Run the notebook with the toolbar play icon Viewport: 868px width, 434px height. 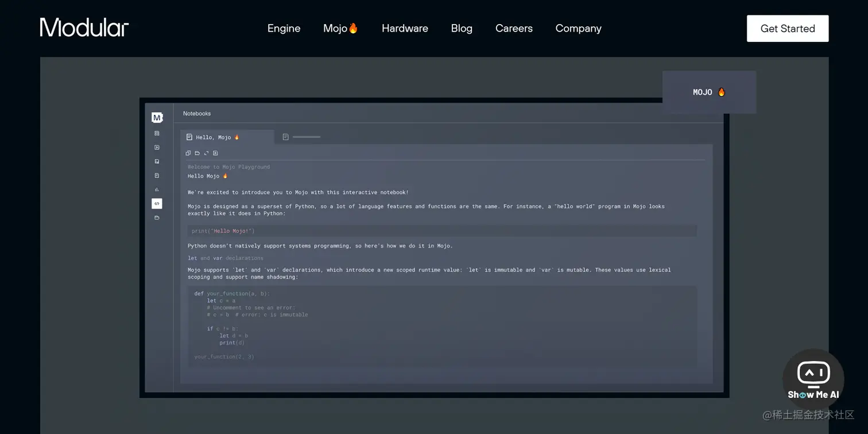click(215, 153)
